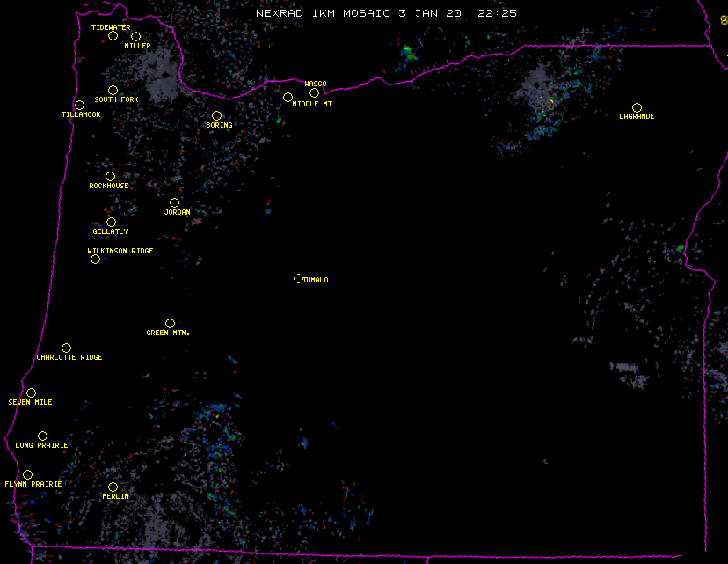This screenshot has height=564, width=728.
Task: Click the Gellatly station marker
Action: click(111, 222)
